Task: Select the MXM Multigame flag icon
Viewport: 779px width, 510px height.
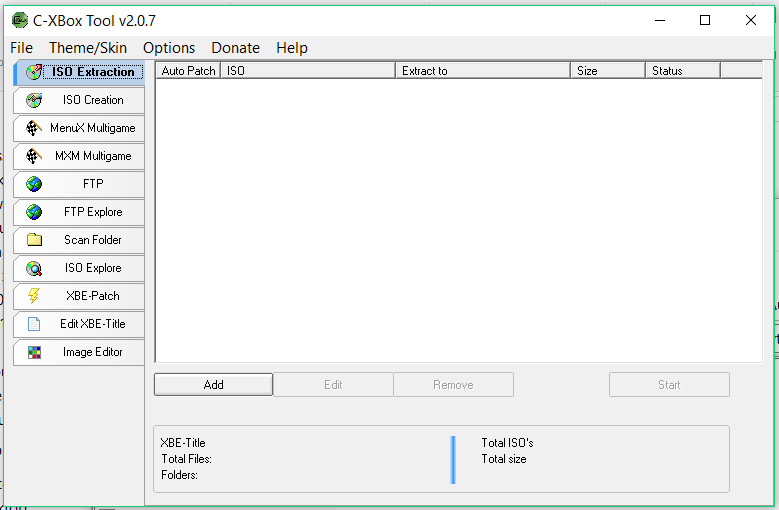Action: [34, 156]
